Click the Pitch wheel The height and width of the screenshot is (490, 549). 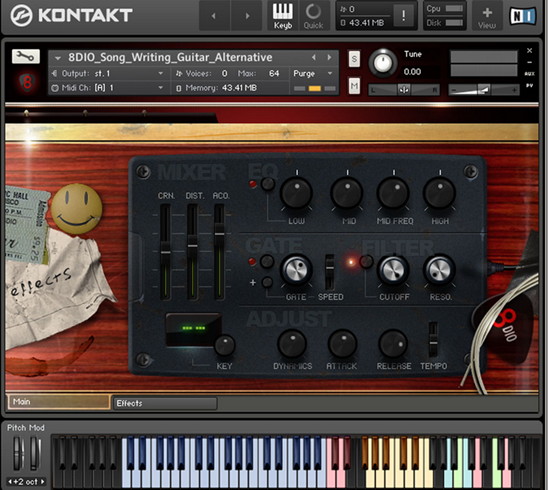(x=18, y=453)
